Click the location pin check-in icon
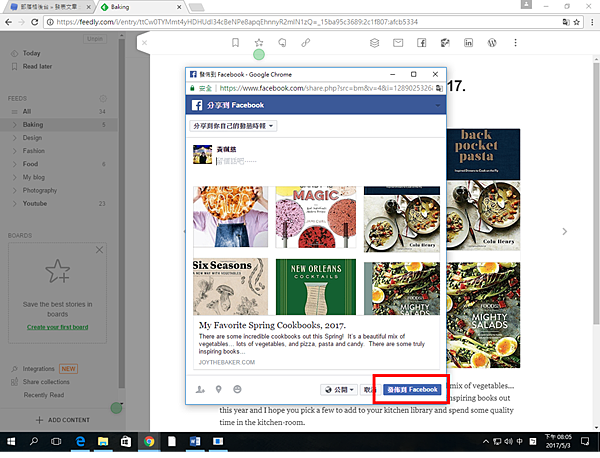 click(218, 390)
